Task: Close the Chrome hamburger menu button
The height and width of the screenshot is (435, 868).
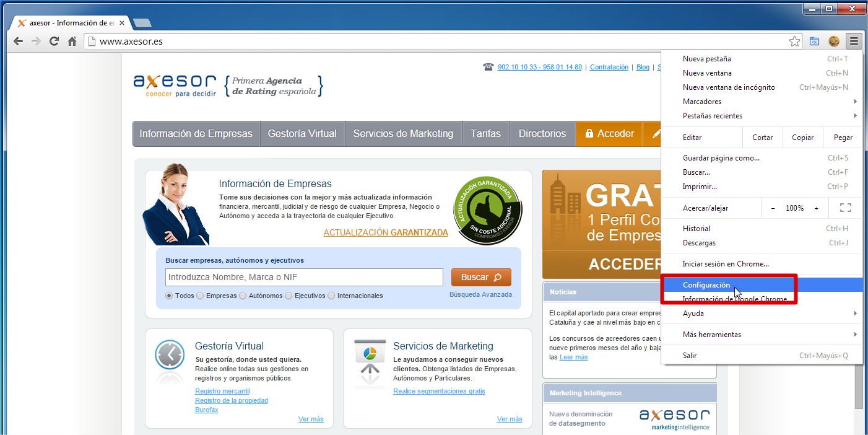Action: click(x=854, y=42)
